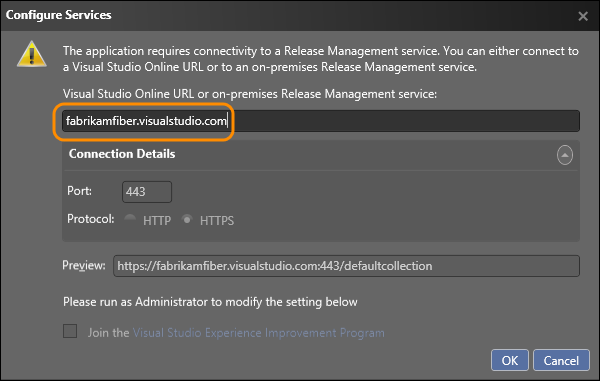Click the Release Management service URL field

[321, 121]
